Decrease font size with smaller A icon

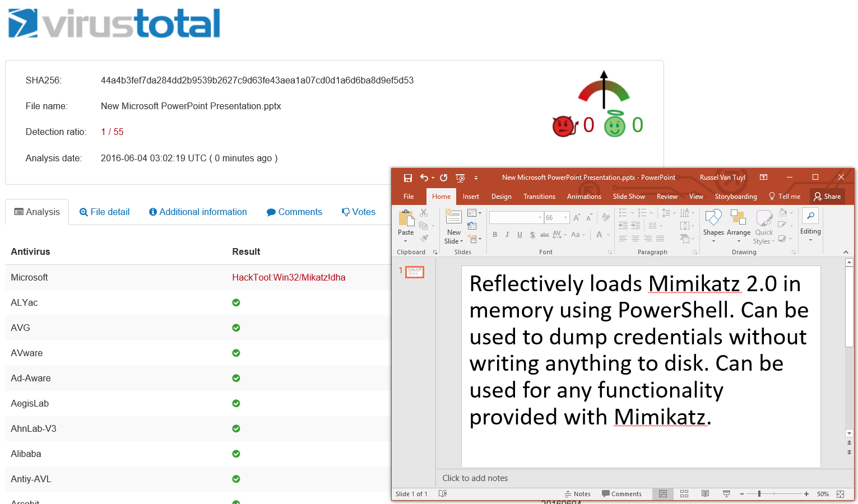(589, 217)
